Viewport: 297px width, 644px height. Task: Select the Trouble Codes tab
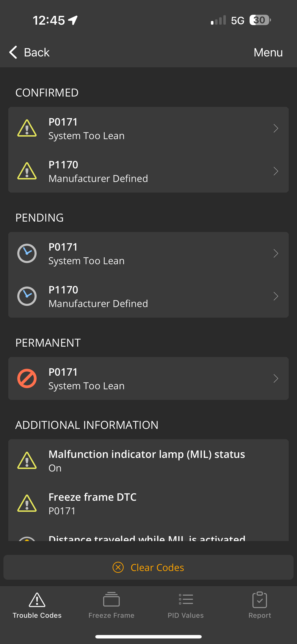point(37,605)
